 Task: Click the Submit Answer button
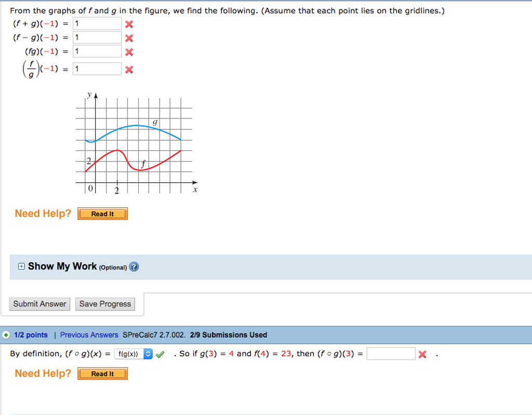39,304
